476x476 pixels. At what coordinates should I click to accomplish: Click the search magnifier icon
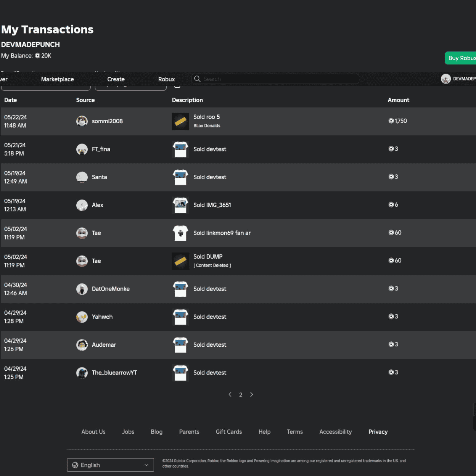[197, 79]
